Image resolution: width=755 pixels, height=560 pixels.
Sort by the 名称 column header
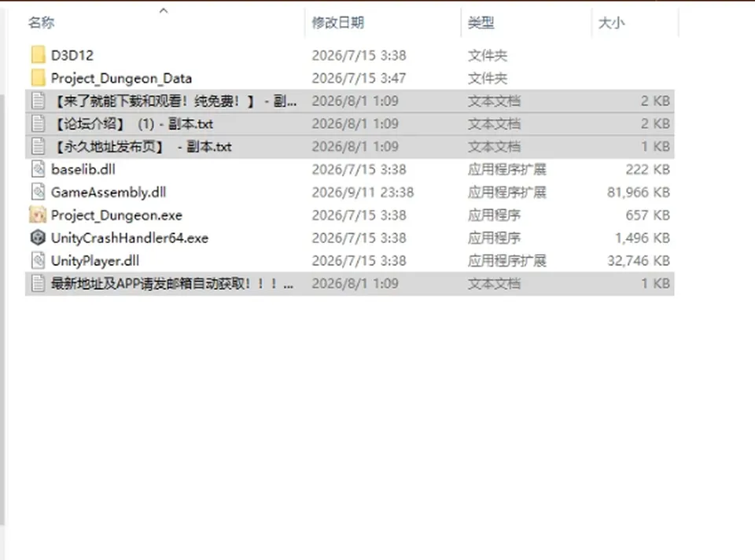(x=42, y=22)
